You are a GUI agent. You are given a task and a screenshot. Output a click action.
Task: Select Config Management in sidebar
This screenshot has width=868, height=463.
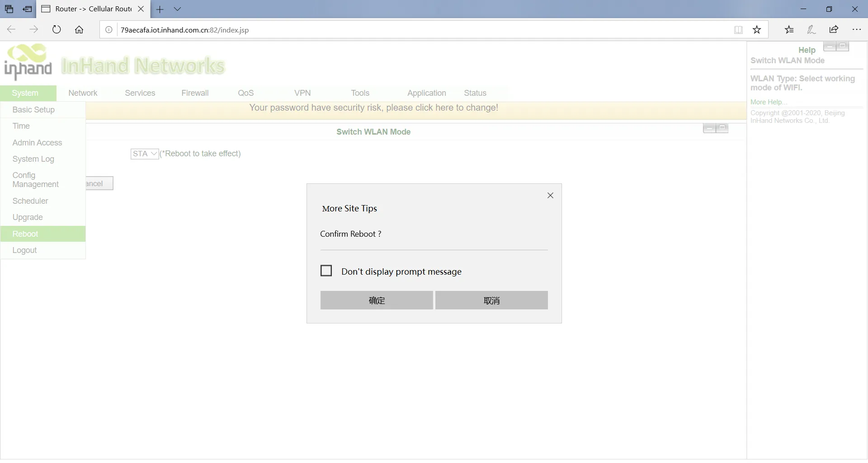(36, 180)
